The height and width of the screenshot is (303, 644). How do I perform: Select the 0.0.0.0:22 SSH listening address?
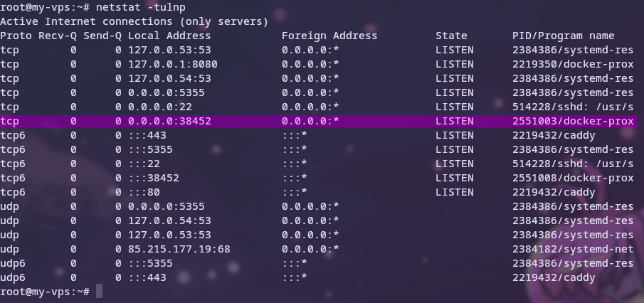click(x=157, y=107)
